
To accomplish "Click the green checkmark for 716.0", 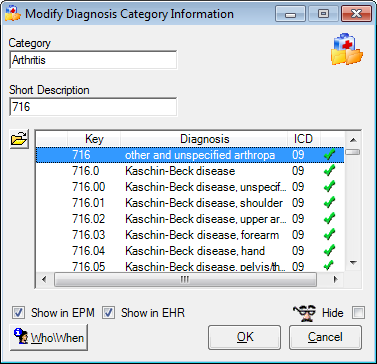I will click(x=329, y=171).
